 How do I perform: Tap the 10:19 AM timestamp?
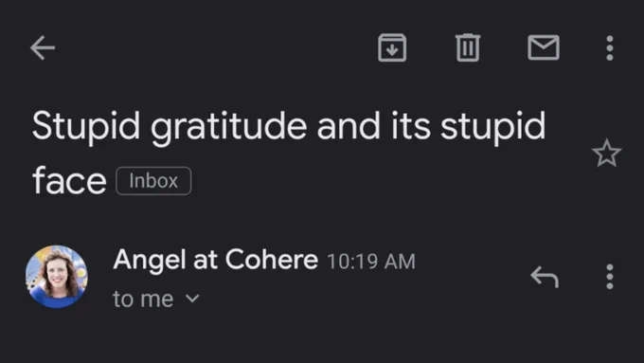tap(371, 262)
